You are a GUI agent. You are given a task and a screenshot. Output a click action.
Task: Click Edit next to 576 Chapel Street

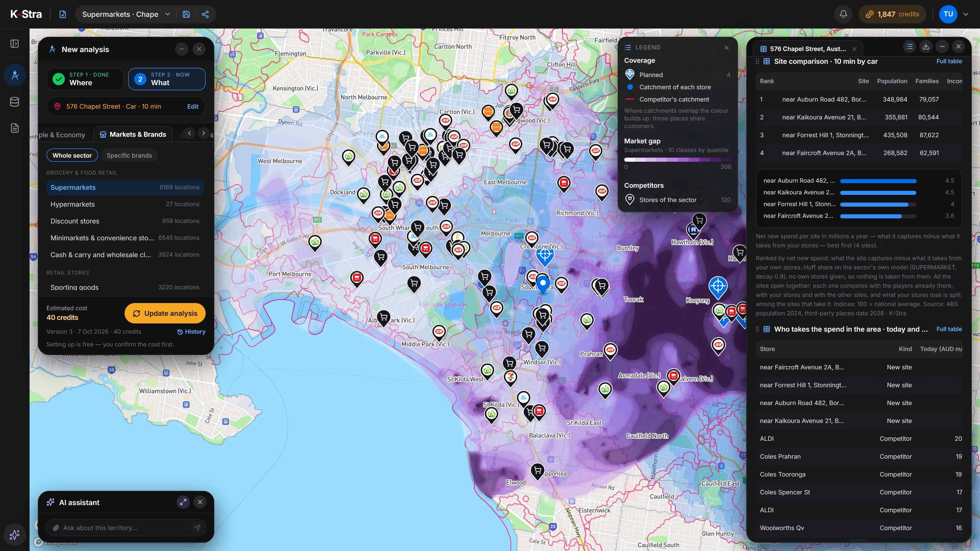[192, 106]
